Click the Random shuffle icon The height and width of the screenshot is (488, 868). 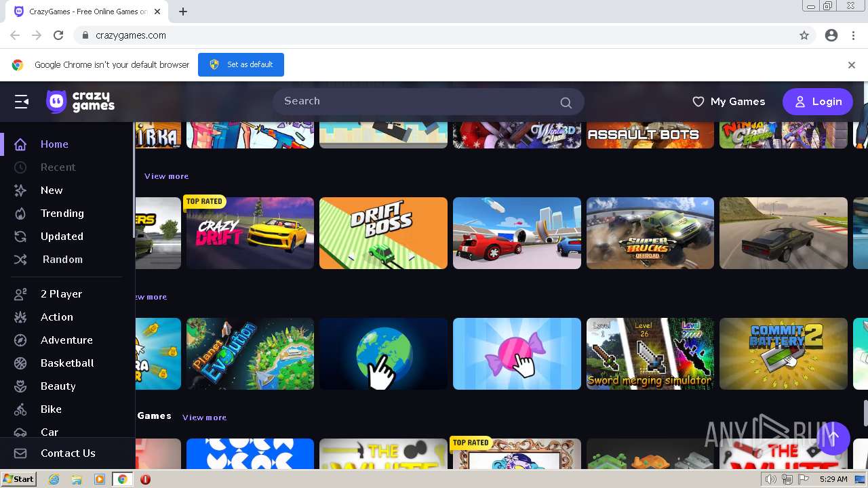(20, 260)
